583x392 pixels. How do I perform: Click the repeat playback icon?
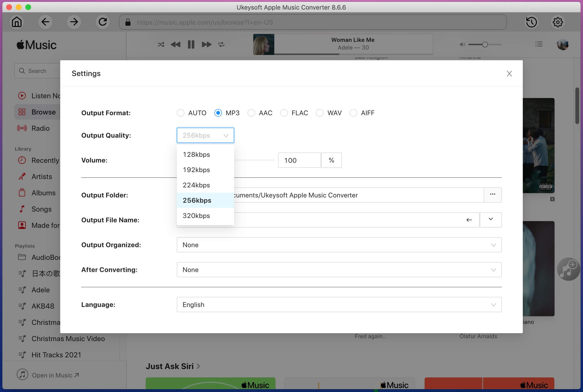pos(221,44)
